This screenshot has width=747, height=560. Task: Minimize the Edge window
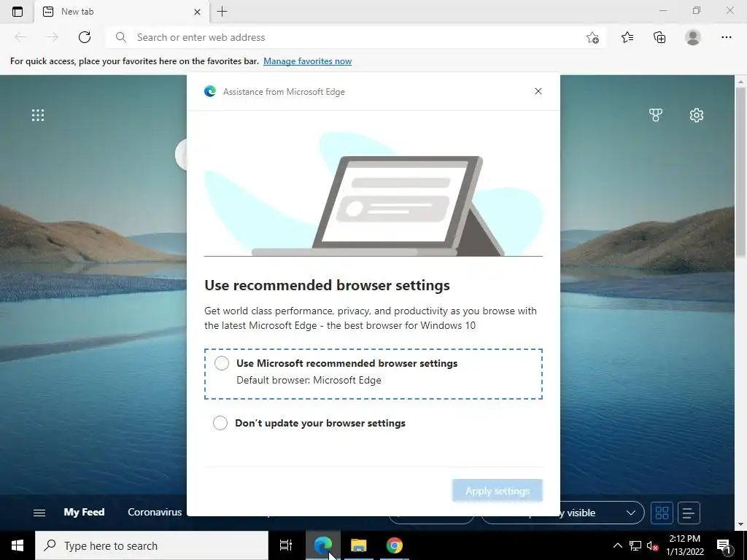pos(663,10)
